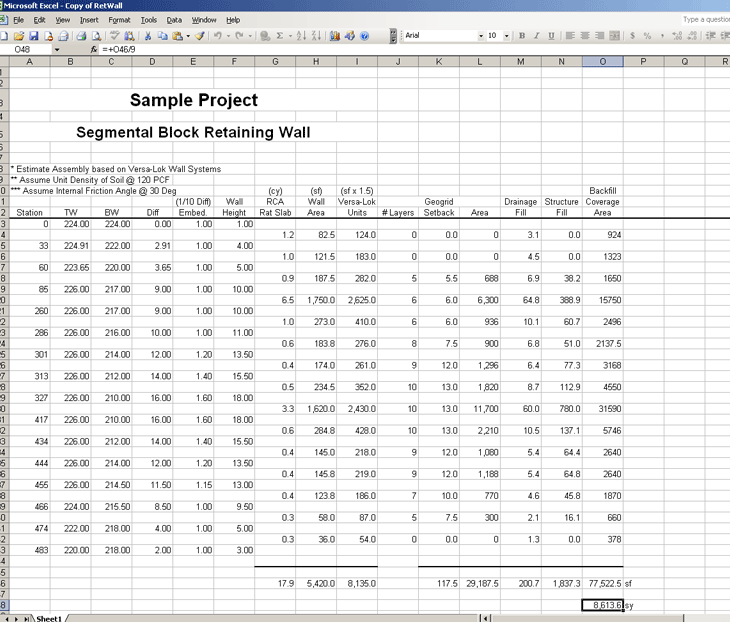Select column O header
This screenshot has height=622, width=730.
[x=602, y=62]
